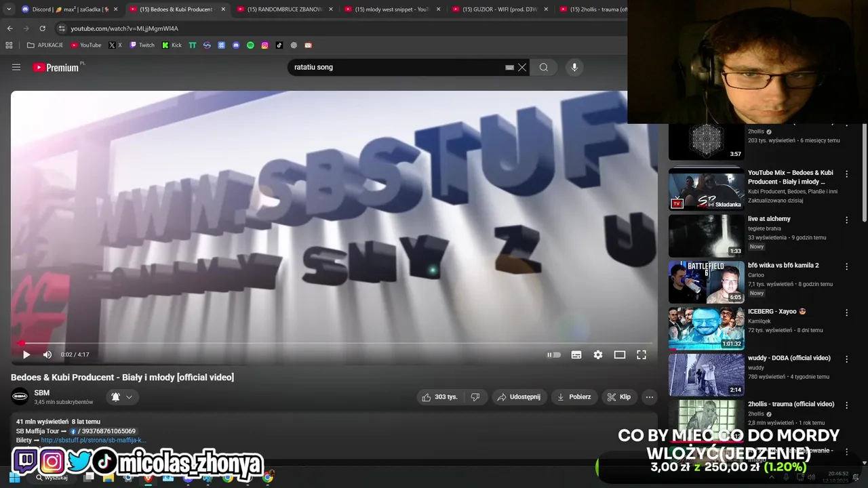Start voice search with the microphone
Image resolution: width=868 pixels, height=488 pixels.
pyautogui.click(x=574, y=67)
